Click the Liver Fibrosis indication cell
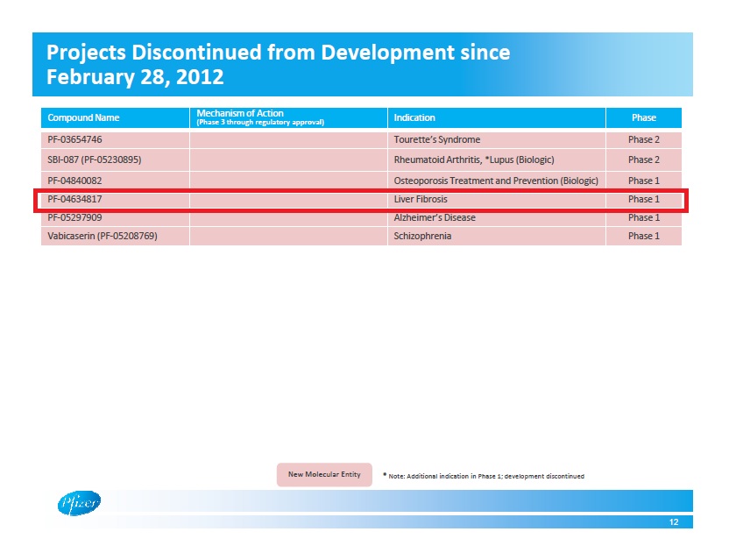This screenshot has height=560, width=729. [x=421, y=199]
